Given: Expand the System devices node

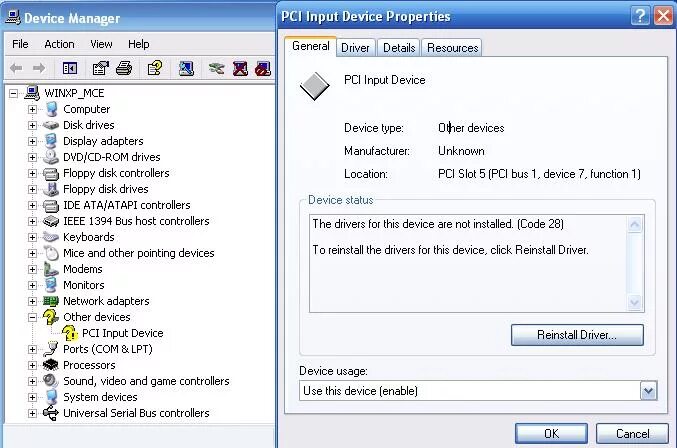Looking at the screenshot, I should [x=32, y=397].
